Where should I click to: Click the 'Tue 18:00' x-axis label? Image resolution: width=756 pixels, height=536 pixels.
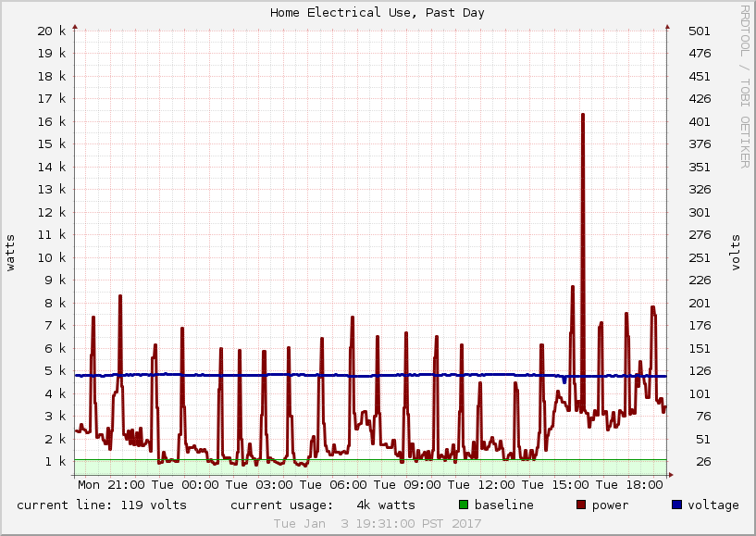(629, 484)
